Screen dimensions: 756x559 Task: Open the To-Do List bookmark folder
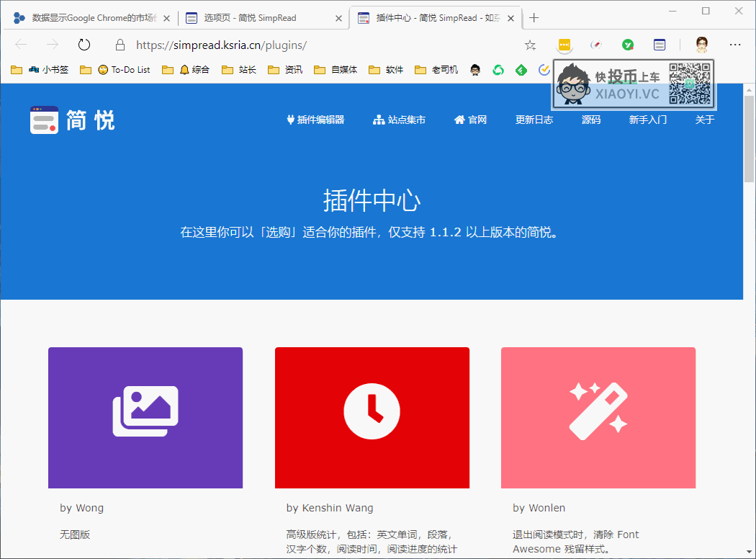tap(114, 70)
